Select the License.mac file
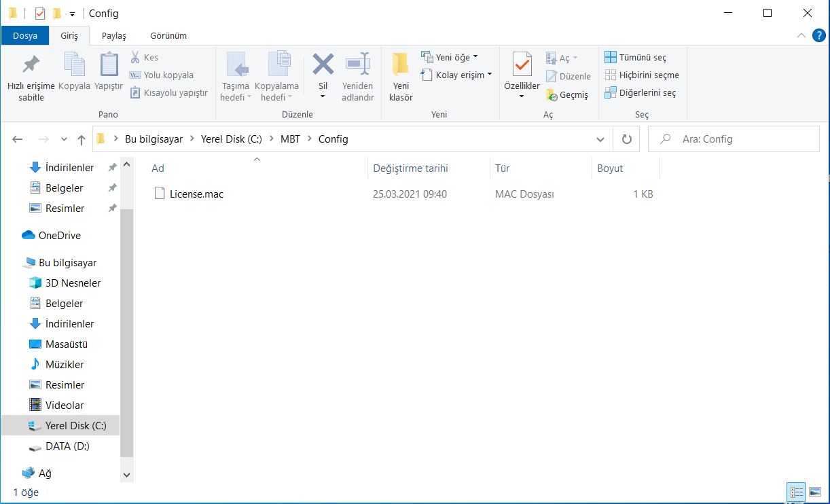The width and height of the screenshot is (830, 504). point(196,194)
